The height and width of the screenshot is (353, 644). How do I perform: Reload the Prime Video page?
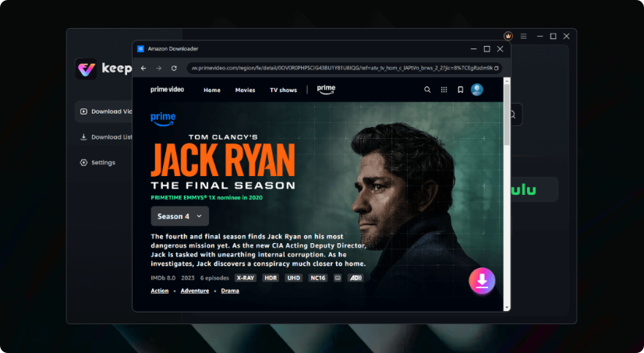click(174, 68)
